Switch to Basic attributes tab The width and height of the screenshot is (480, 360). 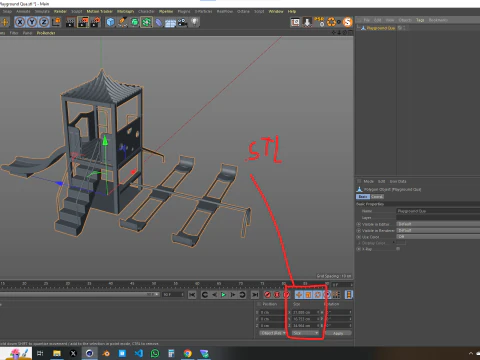363,197
